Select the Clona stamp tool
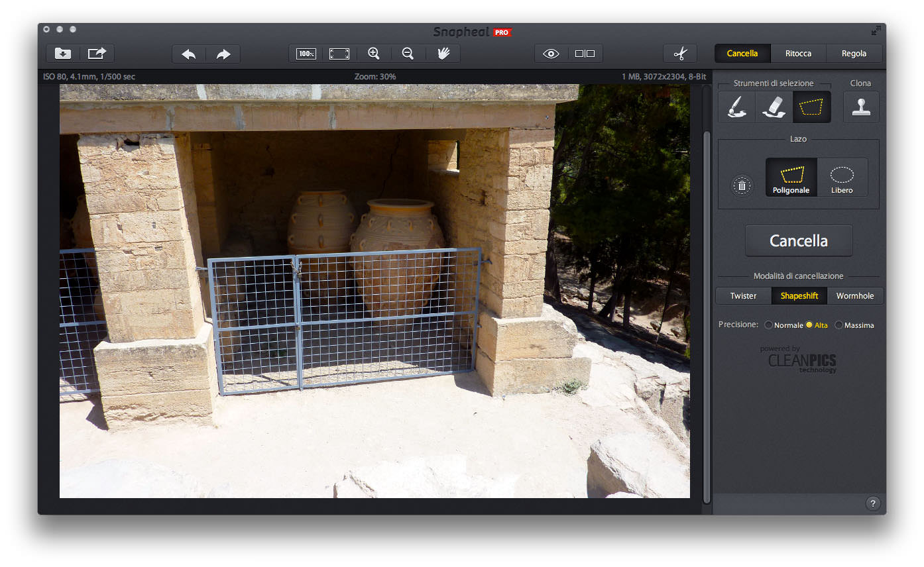 [861, 107]
